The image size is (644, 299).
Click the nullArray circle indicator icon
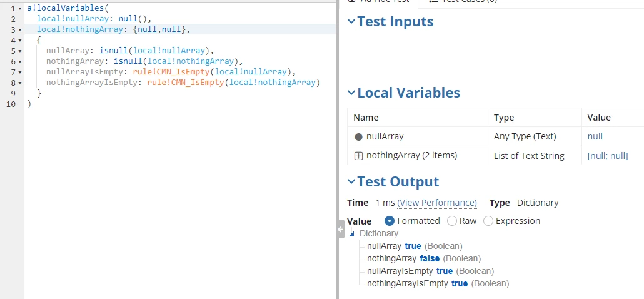click(x=358, y=137)
